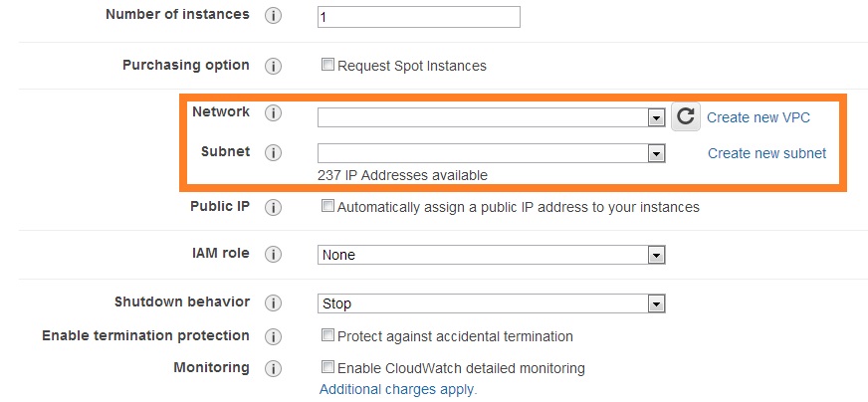Click info icon next to Monitoring
This screenshot has height=402, width=868.
point(273,368)
